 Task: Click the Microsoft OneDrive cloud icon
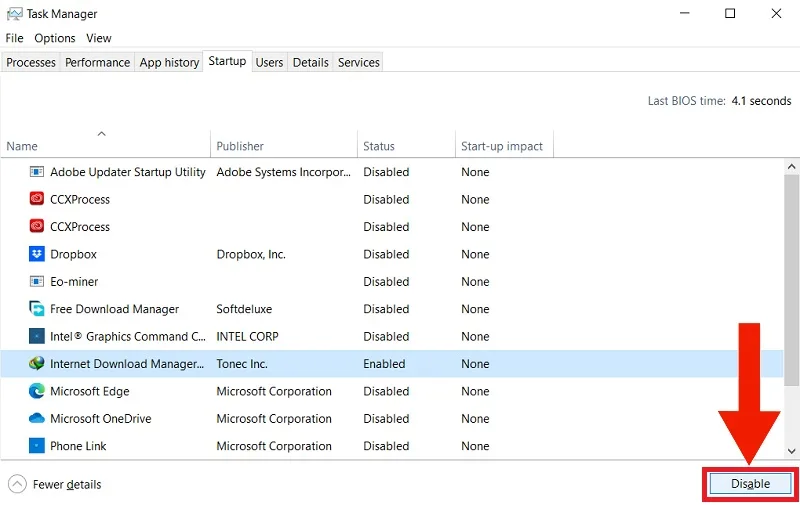tap(37, 419)
